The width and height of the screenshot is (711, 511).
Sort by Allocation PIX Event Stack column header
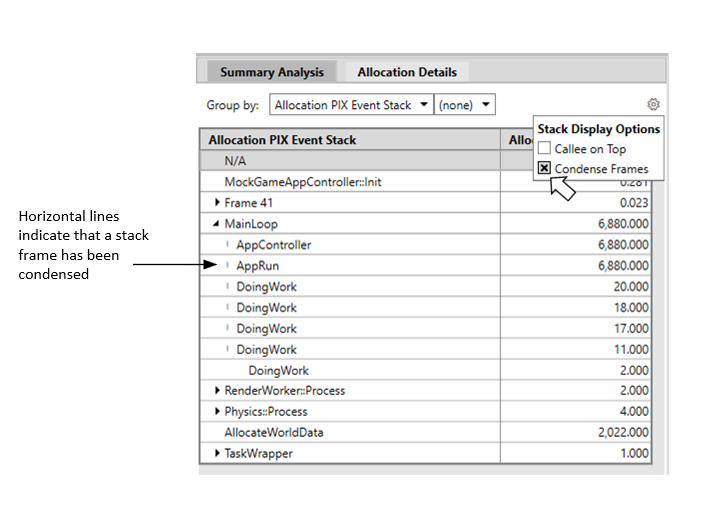tap(350, 140)
